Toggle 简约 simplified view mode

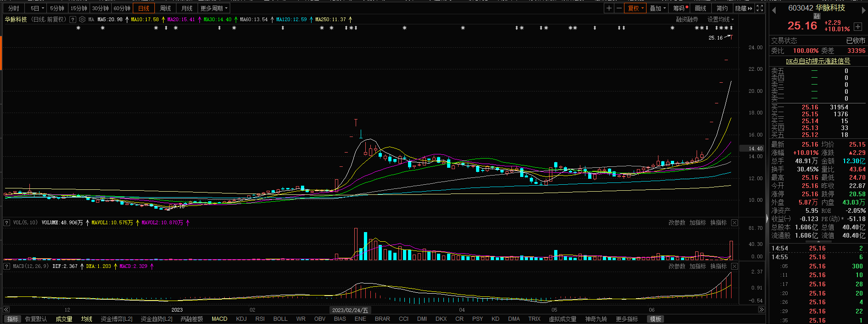tap(722, 8)
